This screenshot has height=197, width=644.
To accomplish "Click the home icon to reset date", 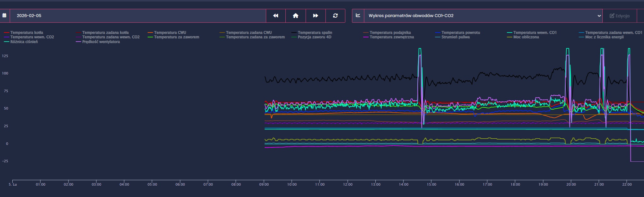I will (295, 15).
